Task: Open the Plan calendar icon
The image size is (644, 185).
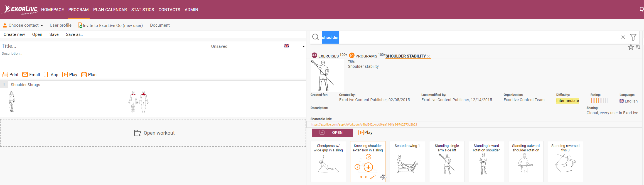Action: (x=84, y=74)
